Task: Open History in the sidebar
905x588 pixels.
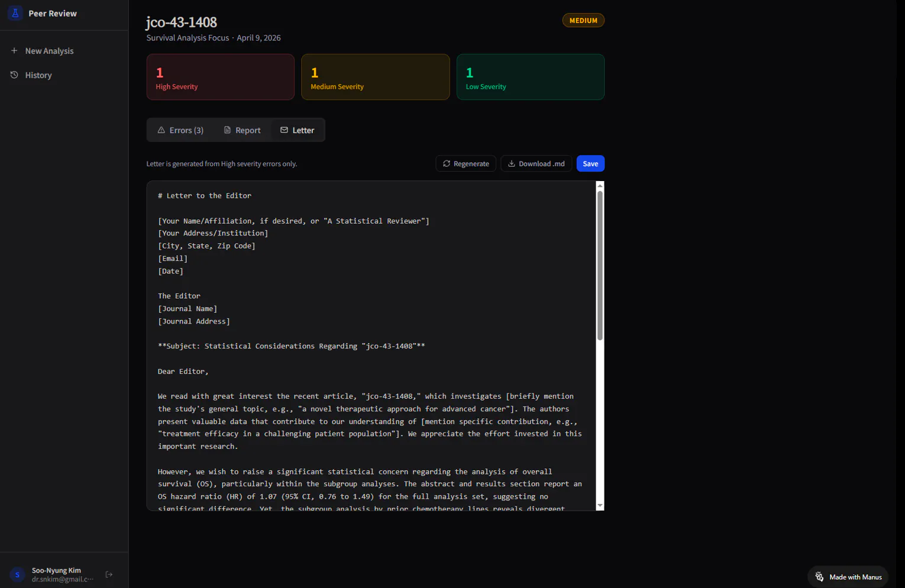Action: click(64, 75)
